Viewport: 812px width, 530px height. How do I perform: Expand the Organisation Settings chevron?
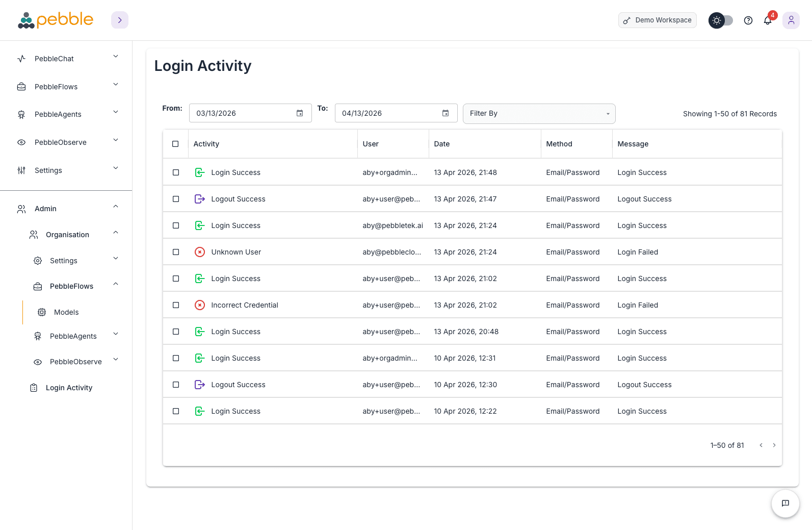coord(116,259)
